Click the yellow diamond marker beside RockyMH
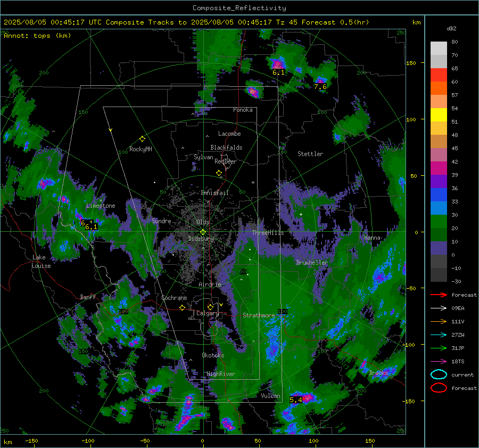Screen dimensions: 479x448 142,139
